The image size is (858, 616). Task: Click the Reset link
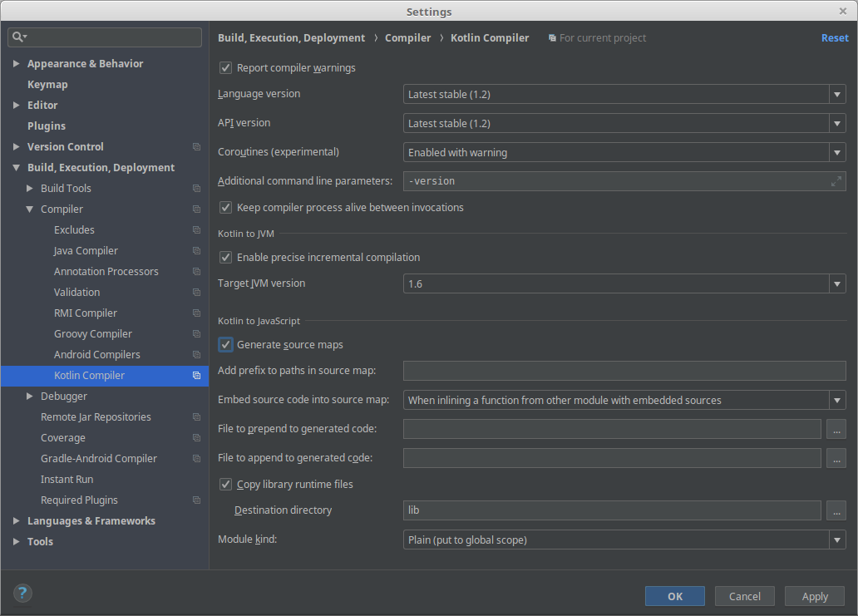point(835,37)
